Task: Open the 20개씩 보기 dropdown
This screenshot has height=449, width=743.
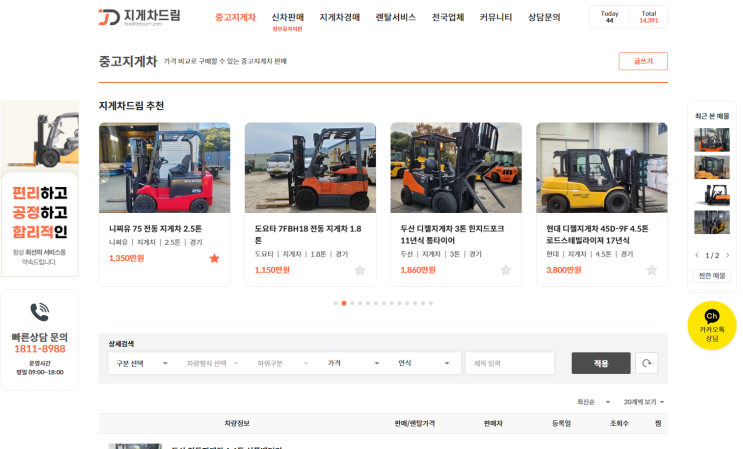Action: tap(643, 402)
